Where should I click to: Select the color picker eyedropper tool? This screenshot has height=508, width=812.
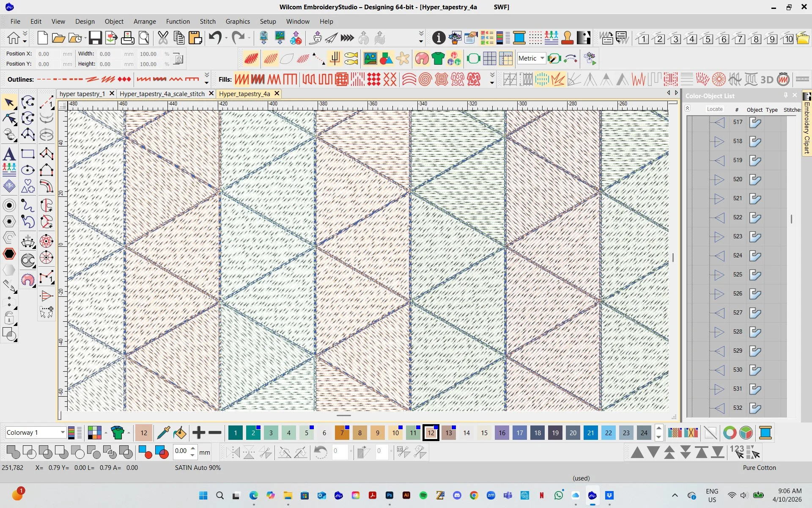[163, 432]
